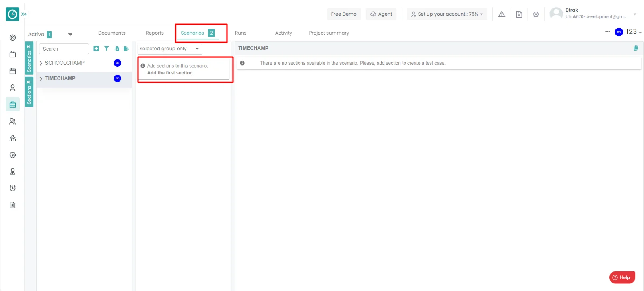Viewport: 644px width, 291px height.
Task: Expand the left navigation with double chevron
Action: (24, 14)
